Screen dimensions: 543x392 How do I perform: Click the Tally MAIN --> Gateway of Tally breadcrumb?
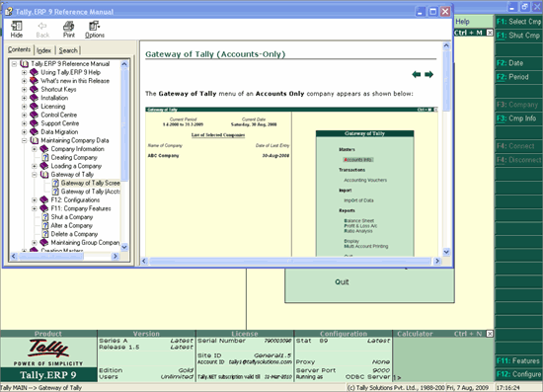pos(40,388)
